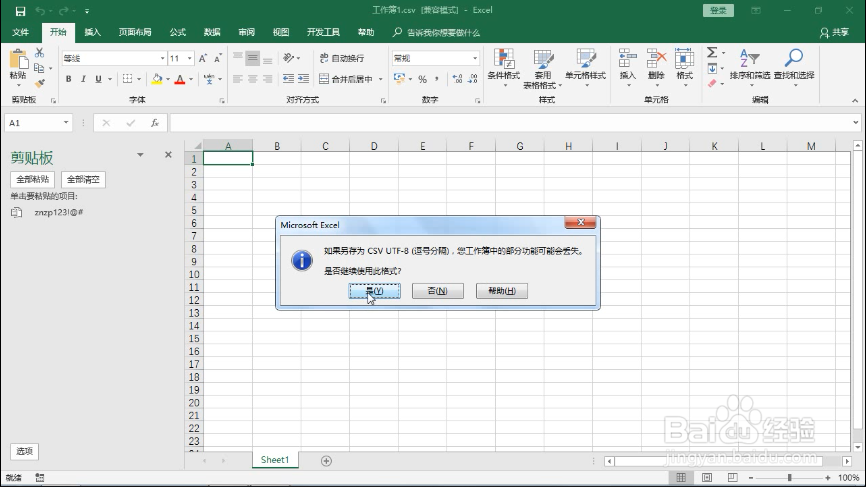Viewport: 866px width, 487px height.
Task: Toggle middle vertical alignment
Action: tap(252, 58)
